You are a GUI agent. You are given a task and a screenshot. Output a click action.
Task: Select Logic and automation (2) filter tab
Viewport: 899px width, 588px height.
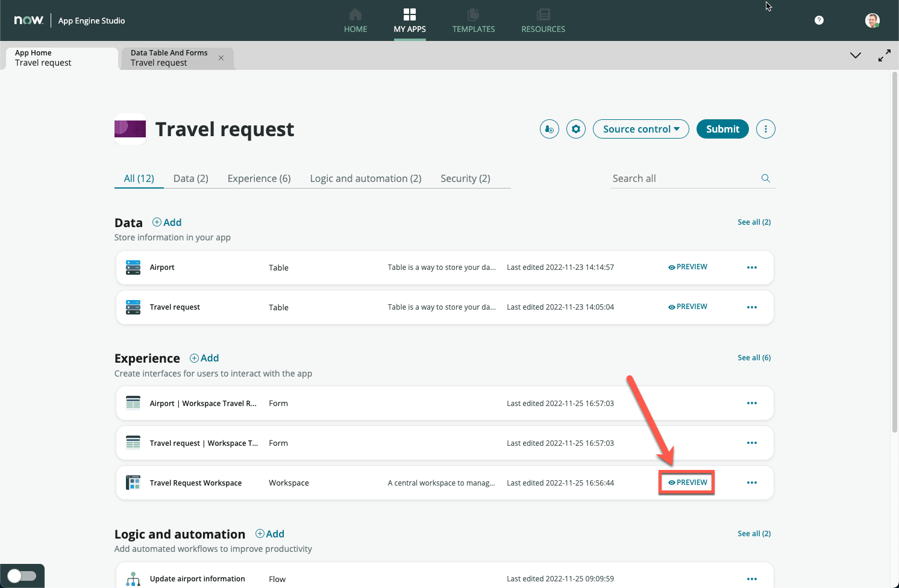tap(366, 178)
